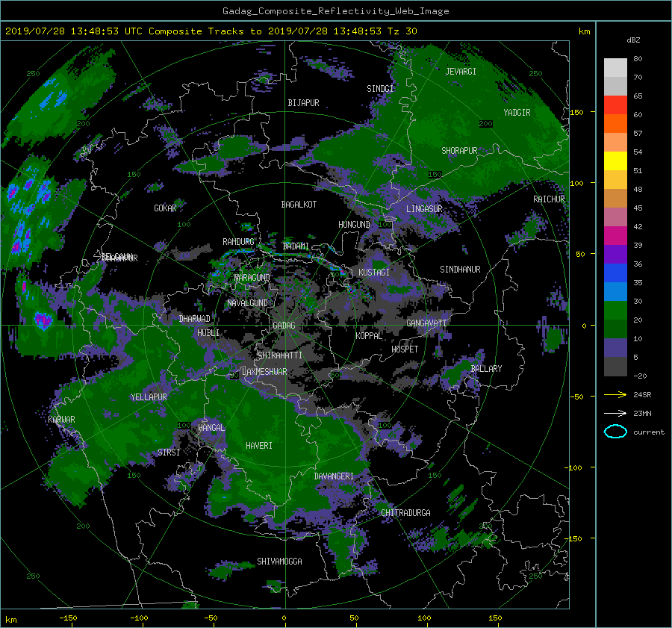Screen dimensions: 672x628
Task: Click the HUBLI city label
Action: pos(208,333)
